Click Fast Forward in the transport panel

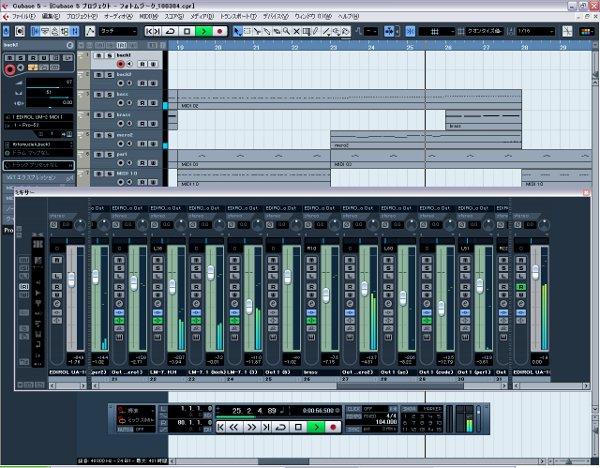(x=251, y=427)
